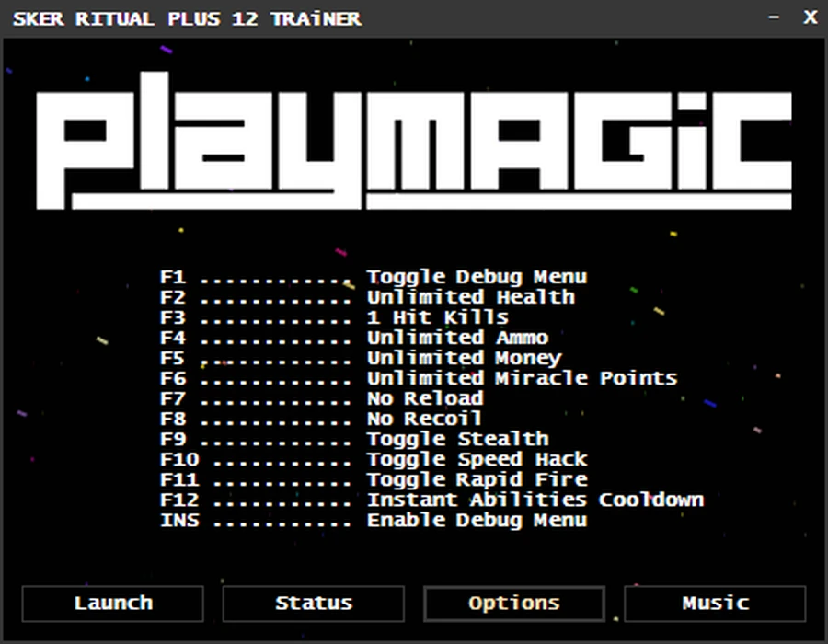Viewport: 828px width, 644px height.
Task: Click the F8 hotkey label
Action: tap(173, 419)
